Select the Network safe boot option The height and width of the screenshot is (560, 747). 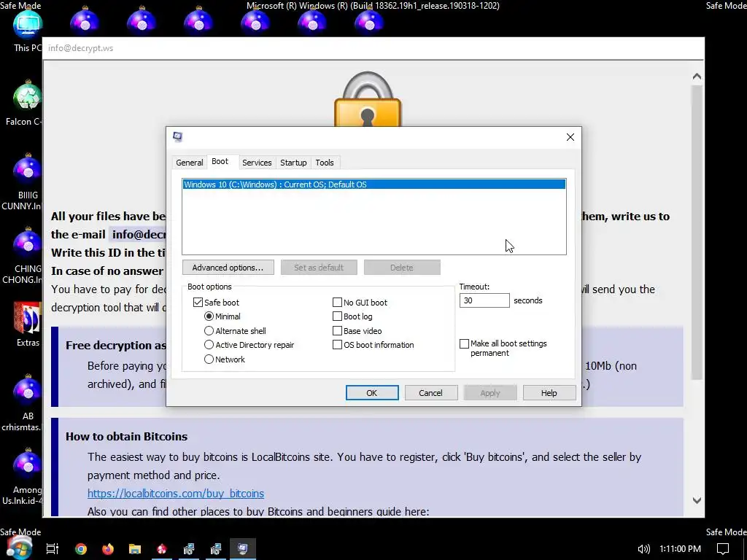209,359
